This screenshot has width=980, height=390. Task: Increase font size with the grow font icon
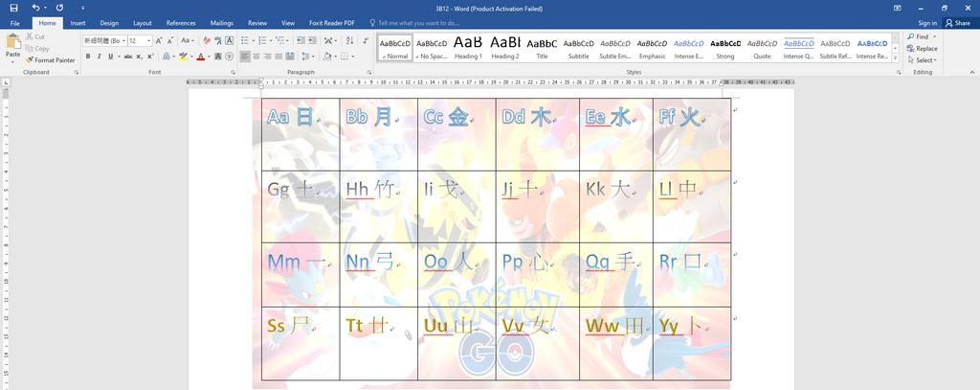pyautogui.click(x=159, y=40)
